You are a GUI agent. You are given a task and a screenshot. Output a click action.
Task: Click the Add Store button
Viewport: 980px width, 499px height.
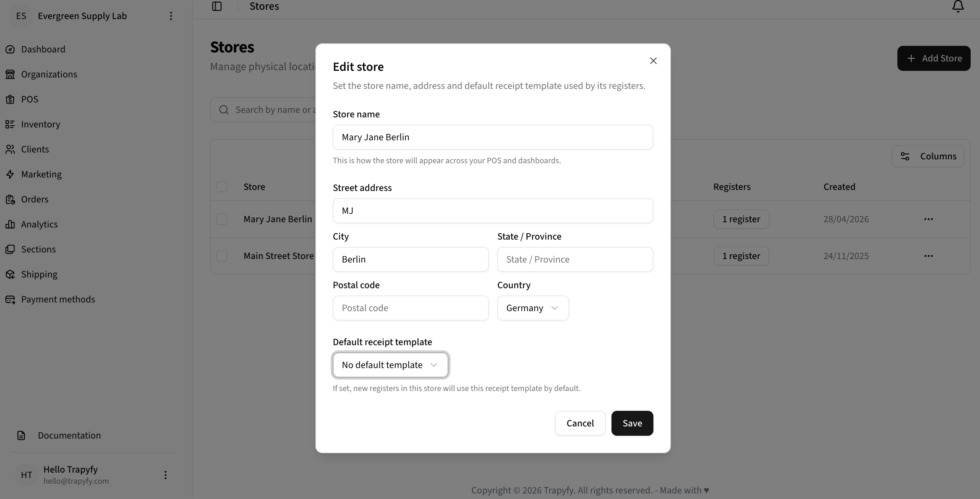[x=933, y=58]
